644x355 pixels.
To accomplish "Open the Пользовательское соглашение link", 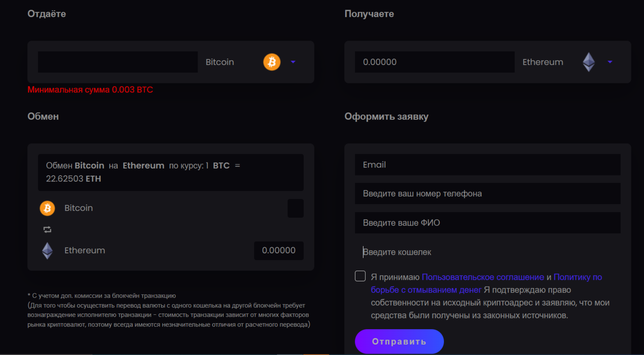I will click(x=483, y=277).
